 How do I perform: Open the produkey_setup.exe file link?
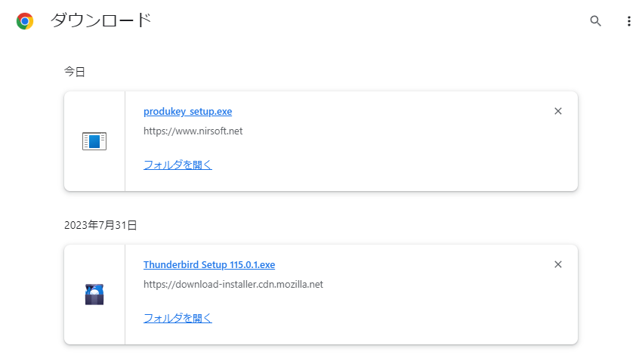point(187,111)
